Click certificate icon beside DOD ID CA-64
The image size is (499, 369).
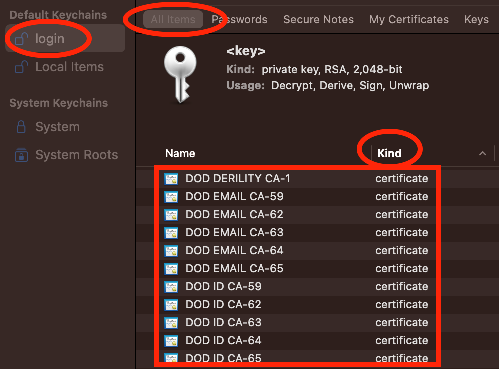click(171, 341)
